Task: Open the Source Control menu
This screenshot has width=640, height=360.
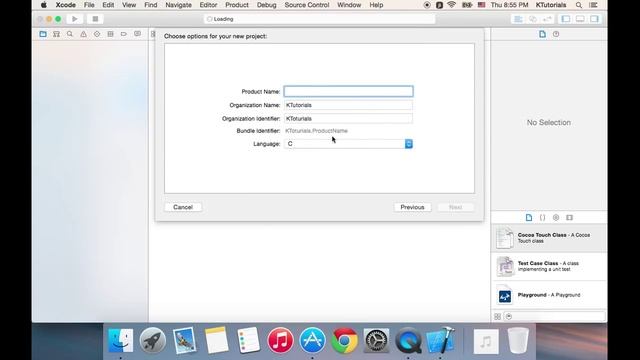Action: click(x=307, y=5)
